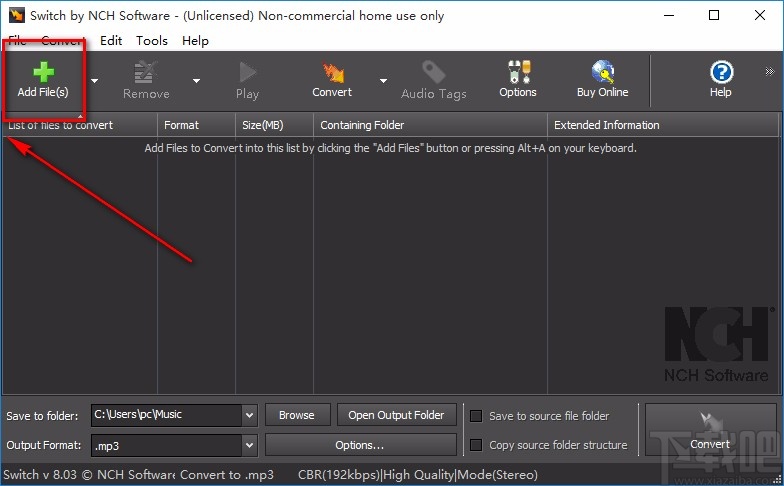Open the Tools menu

tap(152, 40)
